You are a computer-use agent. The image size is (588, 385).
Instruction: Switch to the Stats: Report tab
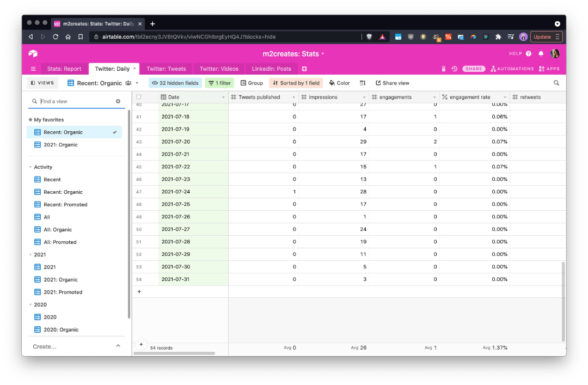(x=64, y=69)
